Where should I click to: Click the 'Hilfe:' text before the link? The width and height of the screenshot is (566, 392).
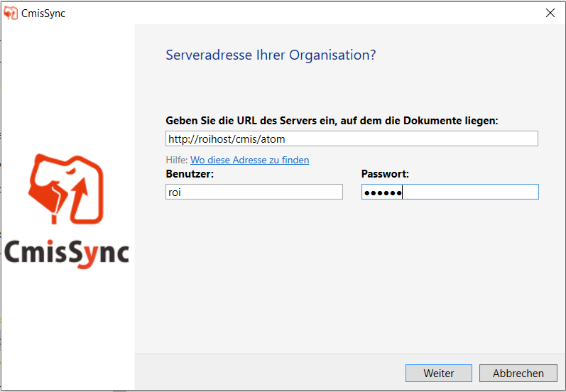pyautogui.click(x=177, y=160)
